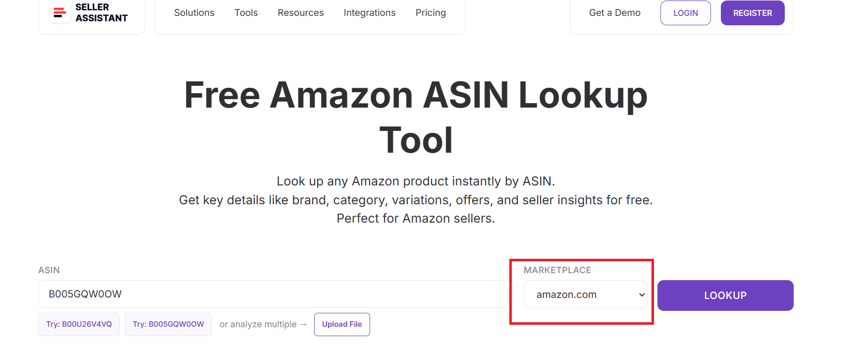Click the MARKETPLACE label above the dropdown
This screenshot has width=868, height=353.
pyautogui.click(x=557, y=270)
